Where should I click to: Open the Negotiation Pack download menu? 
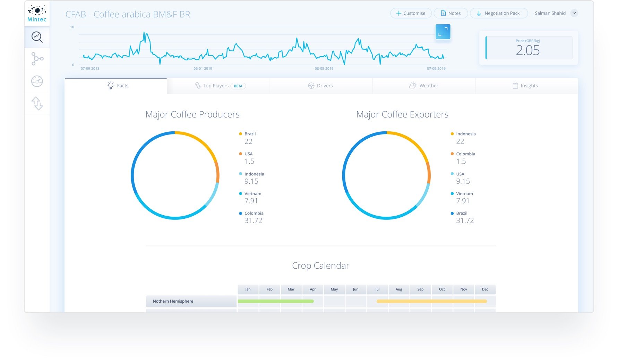(499, 13)
